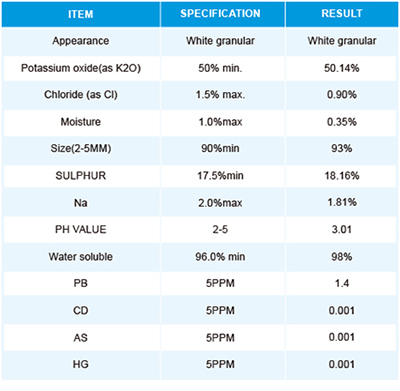The height and width of the screenshot is (391, 400).
Task: Click the Na row label
Action: coord(81,203)
